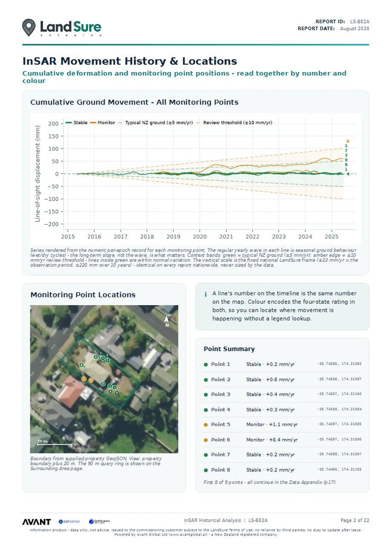Click the orange dot beside Point 6
The width and height of the screenshot is (392, 554).
click(206, 440)
